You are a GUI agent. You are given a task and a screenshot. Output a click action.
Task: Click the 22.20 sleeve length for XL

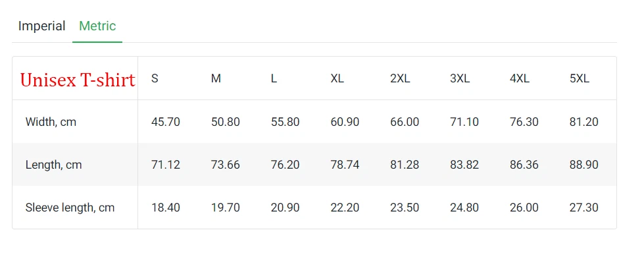point(345,208)
